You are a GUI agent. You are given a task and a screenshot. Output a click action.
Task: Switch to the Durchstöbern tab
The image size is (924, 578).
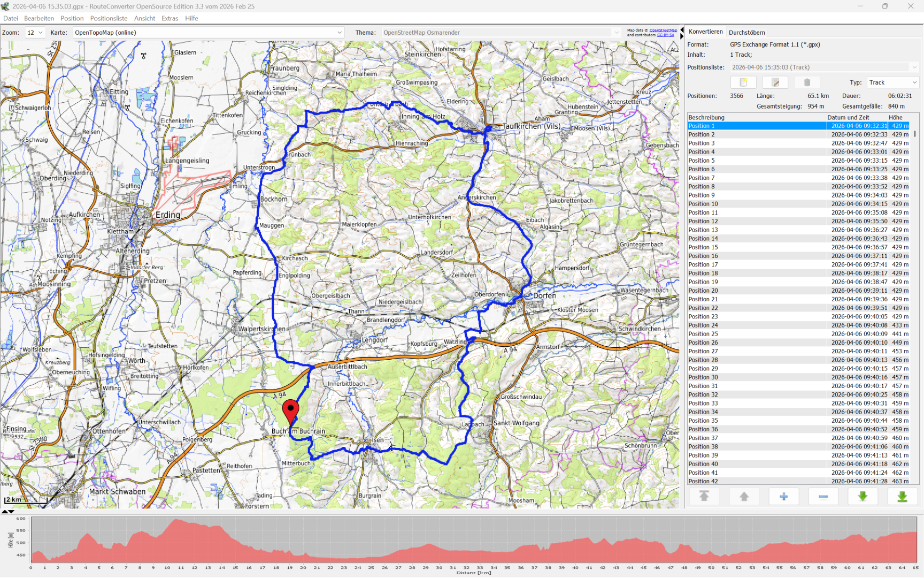(x=746, y=33)
